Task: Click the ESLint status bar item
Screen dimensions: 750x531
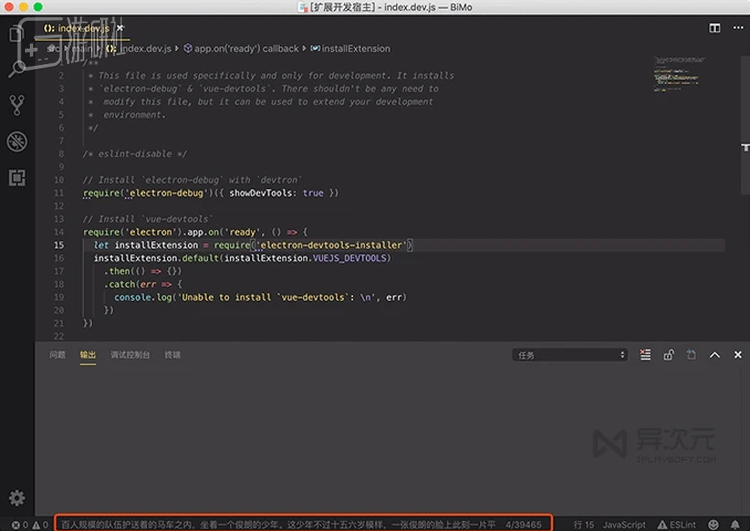Action: click(x=677, y=524)
